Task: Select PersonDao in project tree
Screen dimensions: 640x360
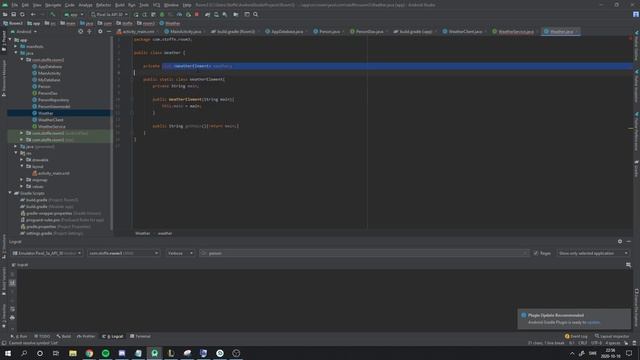Action: point(48,93)
